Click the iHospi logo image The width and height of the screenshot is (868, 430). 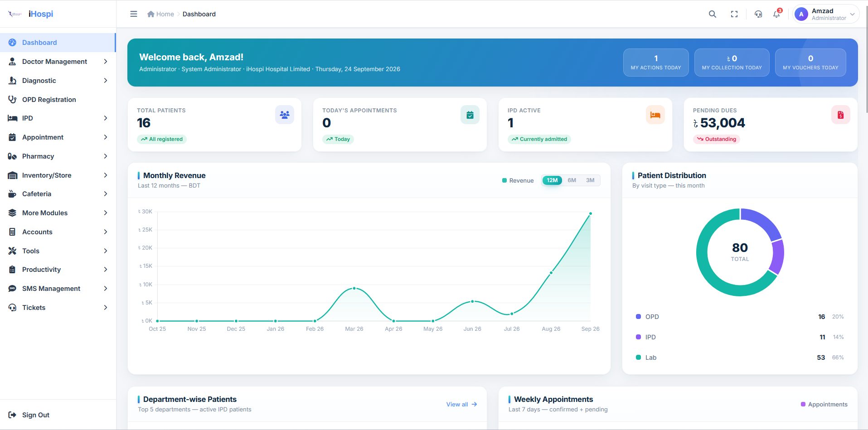point(15,14)
